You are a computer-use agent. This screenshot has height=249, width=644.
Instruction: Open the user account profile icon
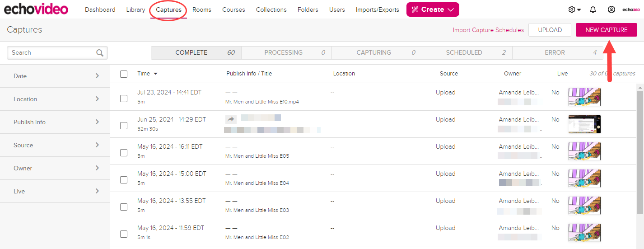[611, 9]
